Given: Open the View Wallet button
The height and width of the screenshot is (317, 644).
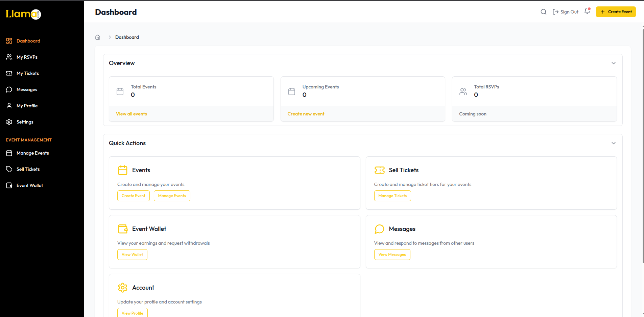Looking at the screenshot, I should (x=132, y=254).
